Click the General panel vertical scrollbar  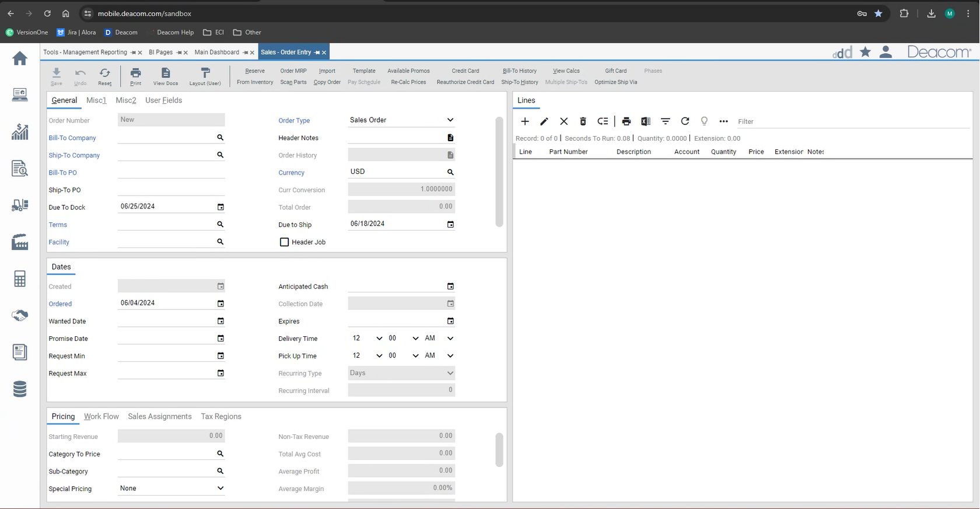[499, 172]
